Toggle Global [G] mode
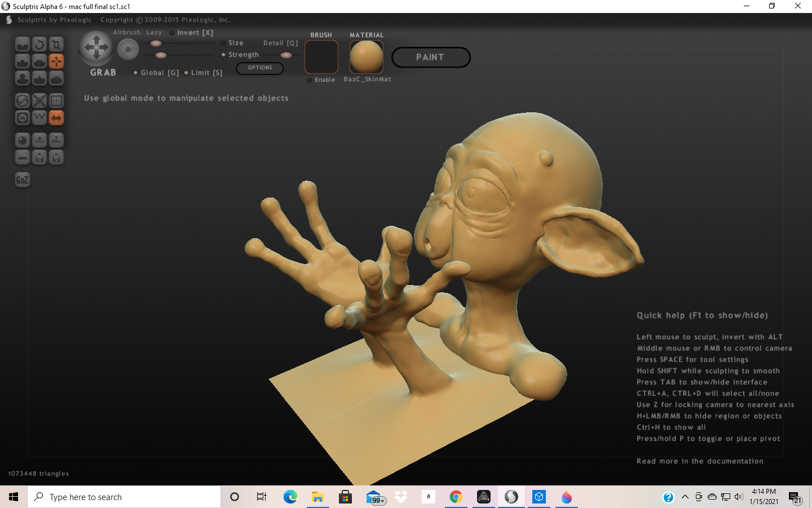This screenshot has height=508, width=812. (x=156, y=73)
